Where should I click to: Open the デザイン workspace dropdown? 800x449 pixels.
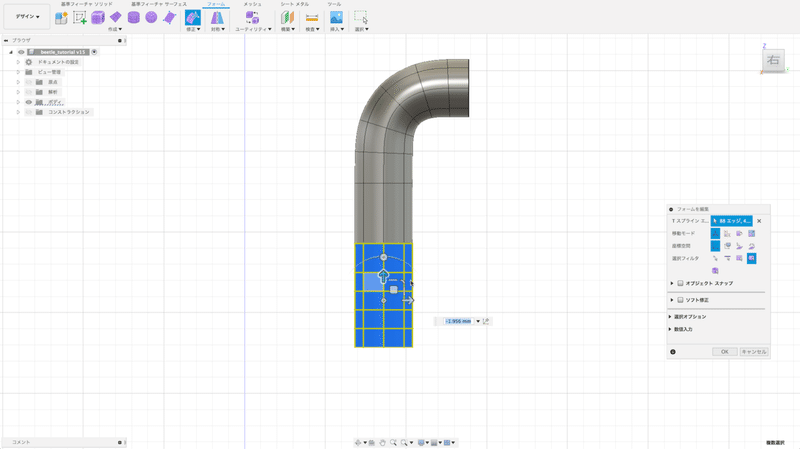click(x=27, y=17)
